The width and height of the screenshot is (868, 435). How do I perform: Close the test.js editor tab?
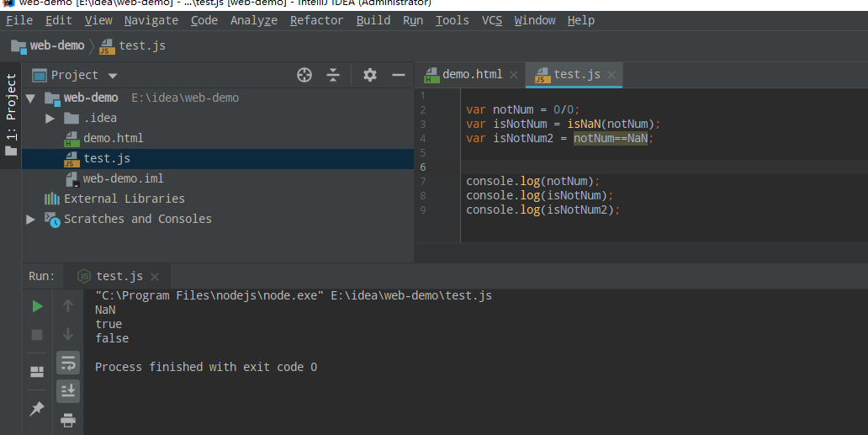point(611,75)
